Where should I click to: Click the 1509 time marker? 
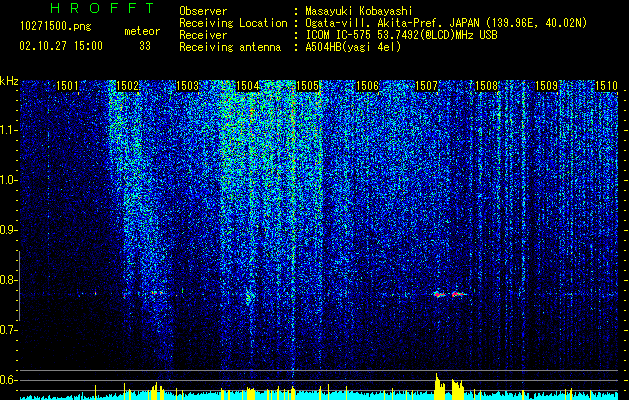(x=546, y=86)
